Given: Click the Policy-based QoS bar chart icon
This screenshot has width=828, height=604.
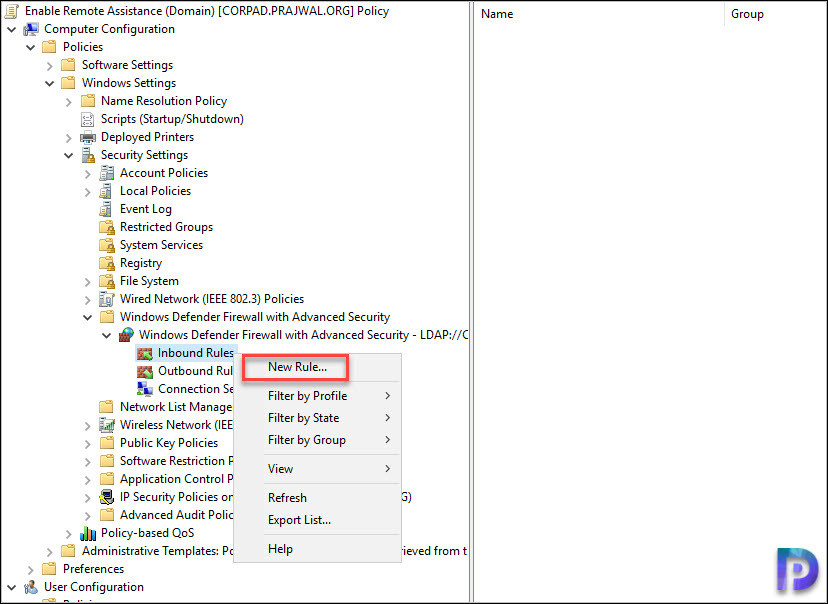Looking at the screenshot, I should pyautogui.click(x=88, y=533).
